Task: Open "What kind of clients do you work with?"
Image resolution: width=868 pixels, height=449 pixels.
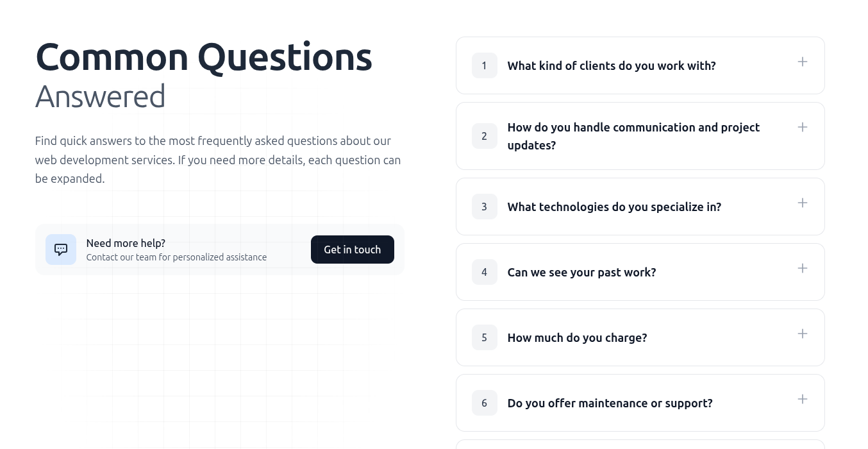Action: (x=612, y=66)
